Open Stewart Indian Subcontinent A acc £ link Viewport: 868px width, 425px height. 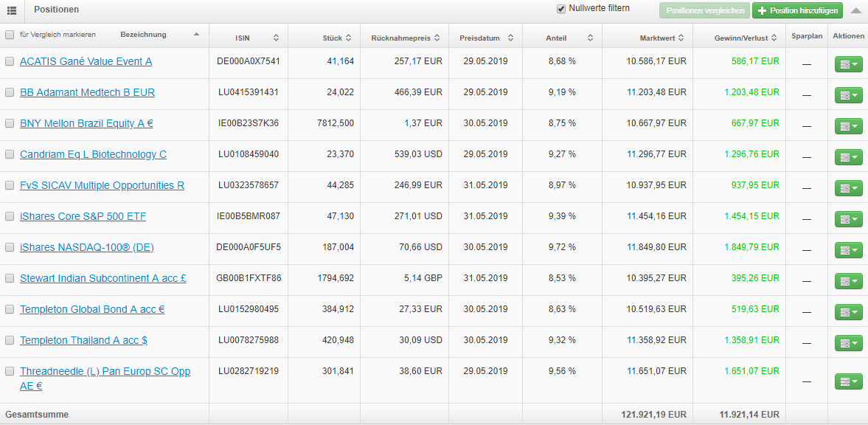pyautogui.click(x=103, y=278)
